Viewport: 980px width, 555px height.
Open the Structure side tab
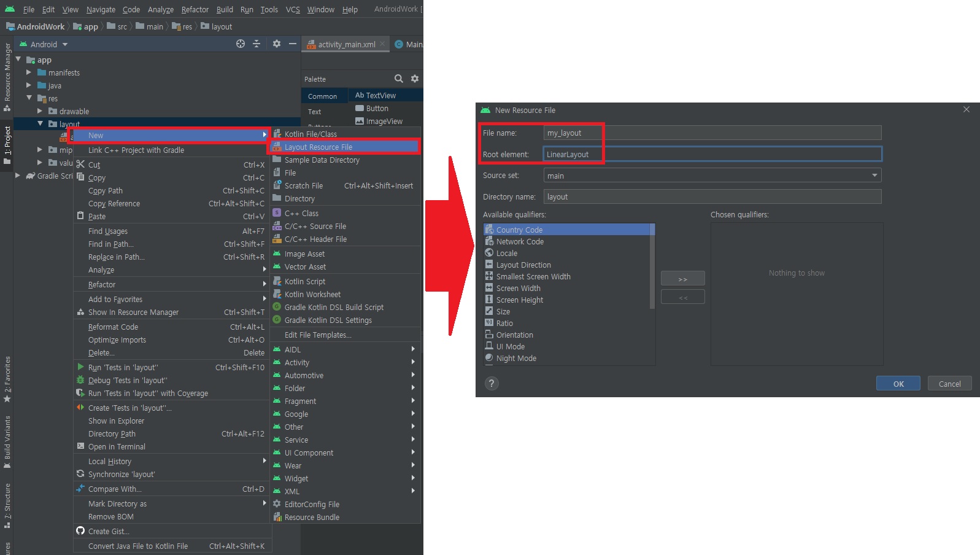7,505
